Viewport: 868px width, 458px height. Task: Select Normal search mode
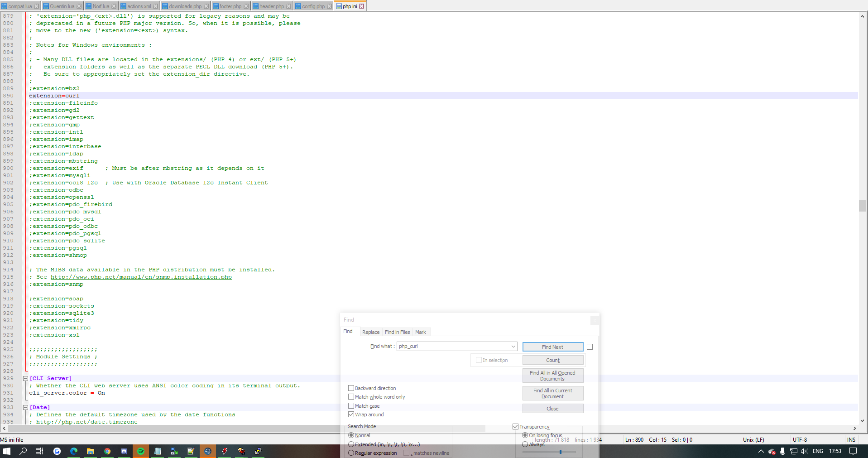click(351, 435)
